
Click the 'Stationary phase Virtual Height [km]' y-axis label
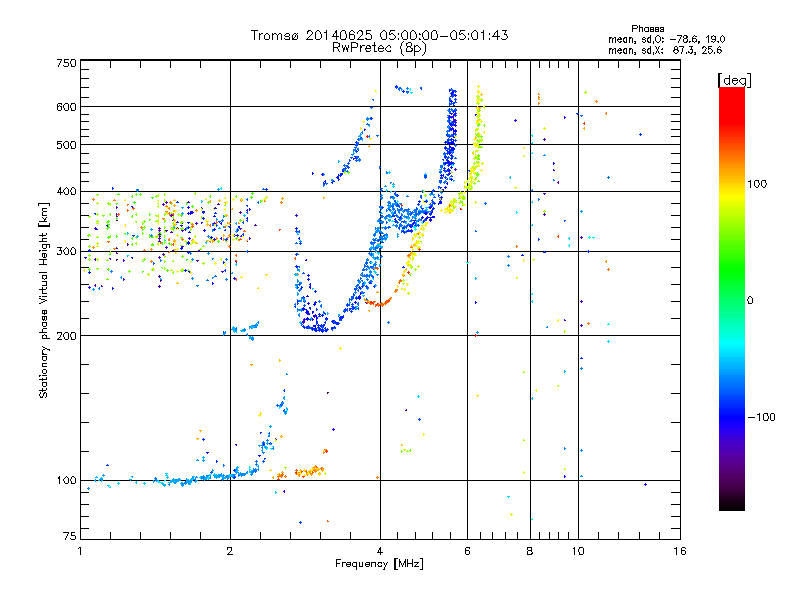44,300
